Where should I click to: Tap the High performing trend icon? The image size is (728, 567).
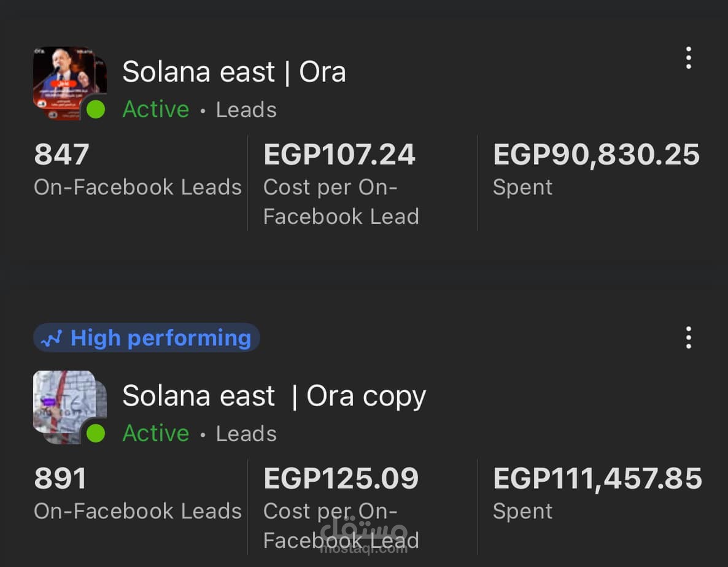[x=51, y=338]
